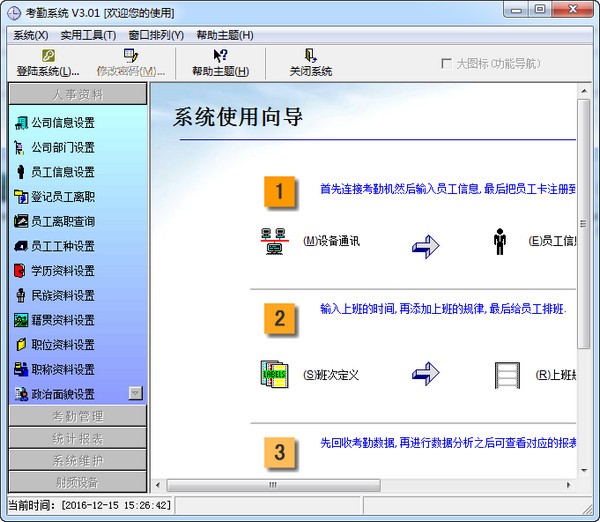Click the sidebar scroll-down arrow beside 政治面貌设置
The image size is (600, 522).
tap(136, 393)
